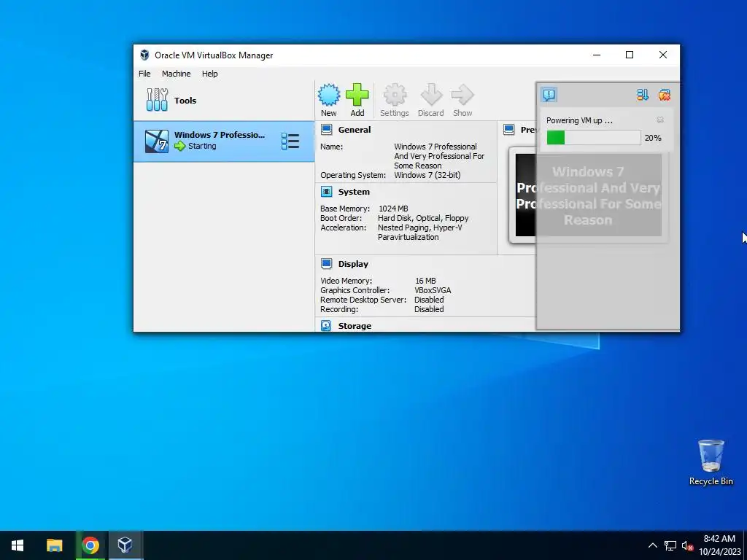747x560 pixels.
Task: Click the 'Windows 7 (32-bit)' value
Action: (427, 175)
